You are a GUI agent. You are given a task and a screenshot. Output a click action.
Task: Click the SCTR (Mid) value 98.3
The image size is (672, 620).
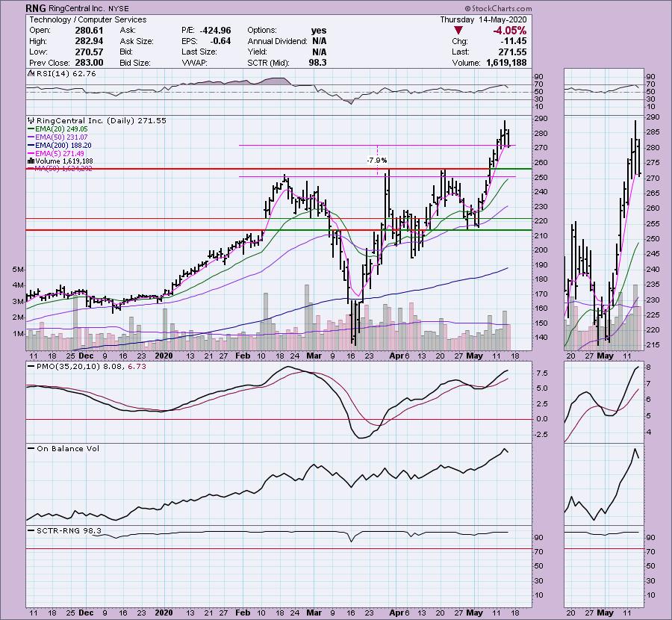click(317, 63)
